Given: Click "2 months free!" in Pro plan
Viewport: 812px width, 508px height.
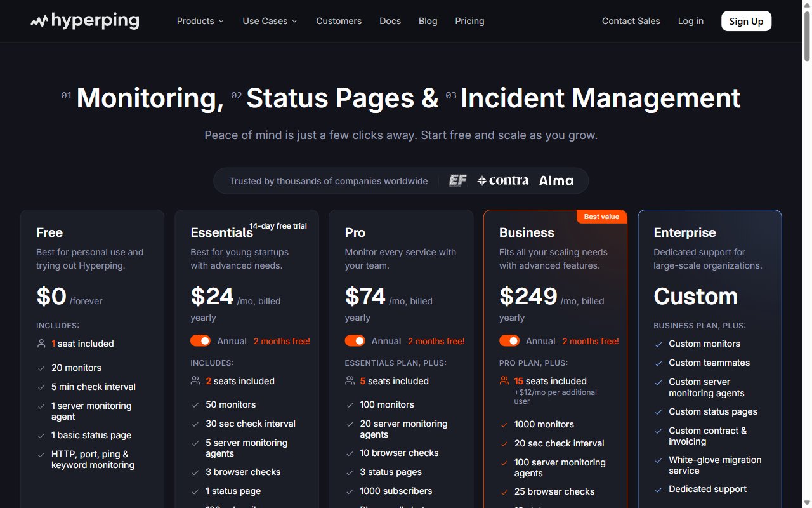Looking at the screenshot, I should (x=436, y=341).
